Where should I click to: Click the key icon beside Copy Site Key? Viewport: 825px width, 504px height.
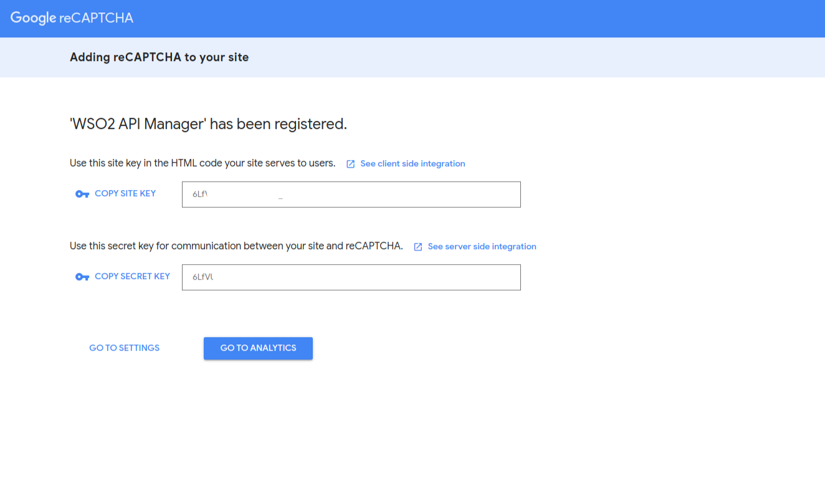(82, 194)
